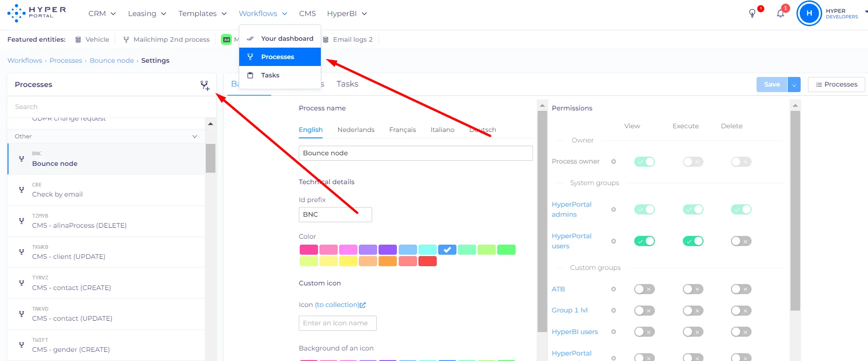Switch to the Français language tab
The width and height of the screenshot is (868, 361).
coord(402,130)
